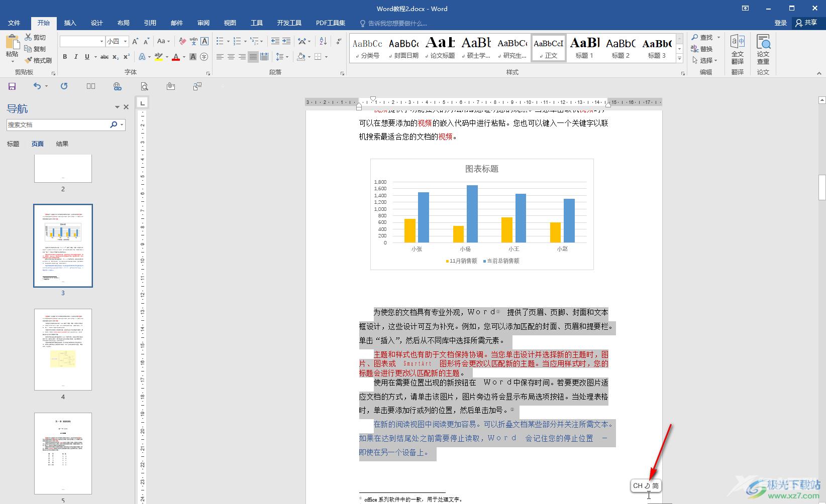The width and height of the screenshot is (826, 504).
Task: Undo the last action
Action: (37, 86)
